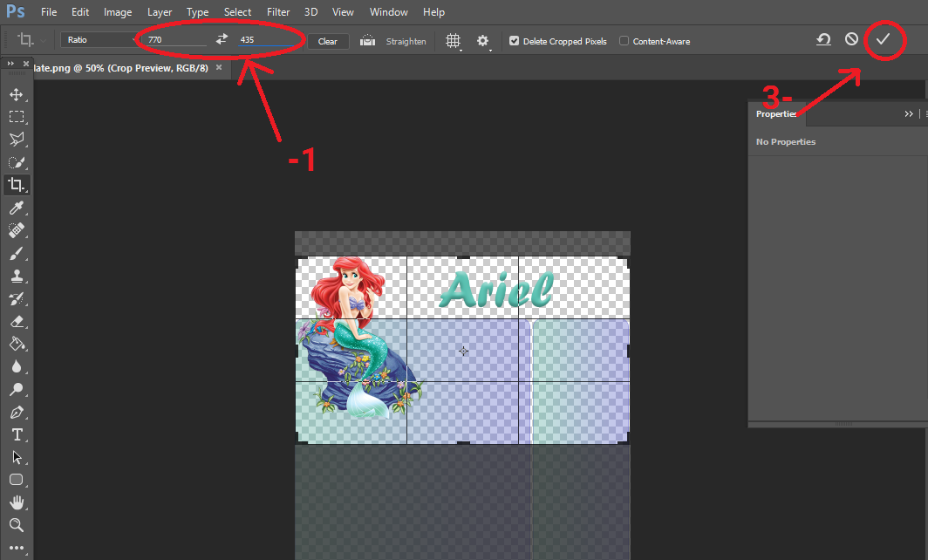Click the Straighten text button
The width and height of the screenshot is (928, 560).
406,41
